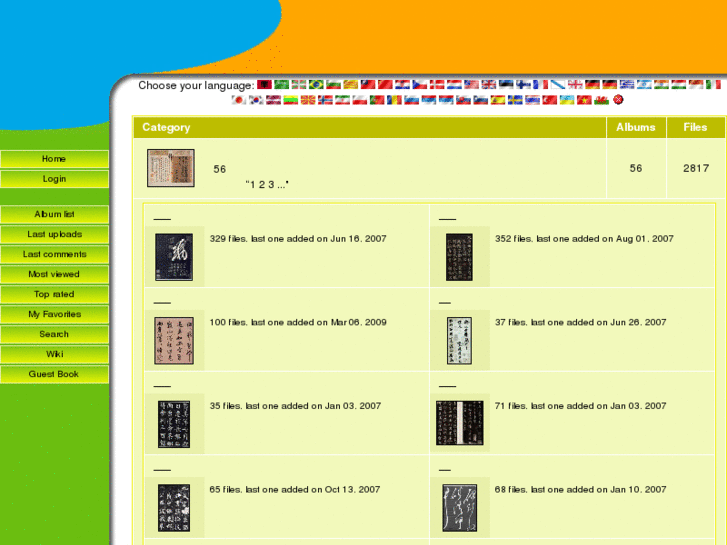This screenshot has height=545, width=727.
Task: Pick the Lithuanian flag
Action: 291,100
